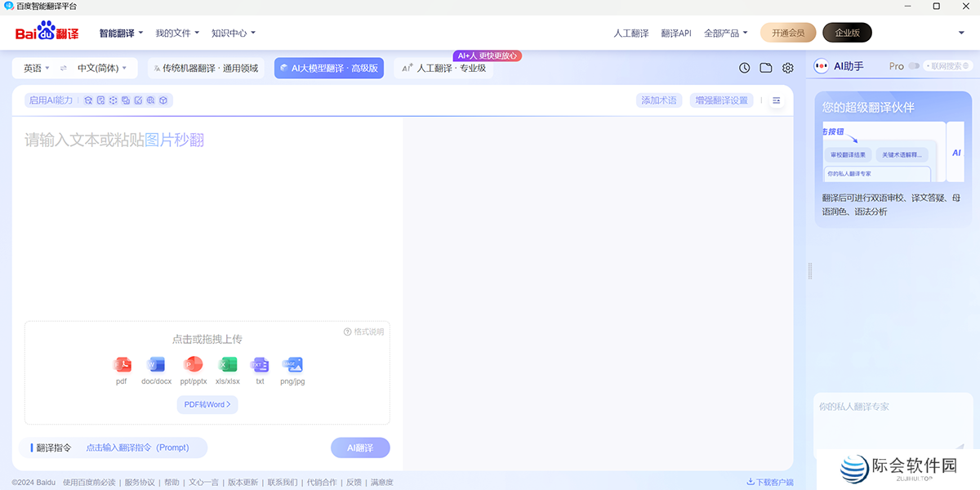Open the 英语 source language dropdown
The width and height of the screenshot is (980, 490).
pos(33,68)
